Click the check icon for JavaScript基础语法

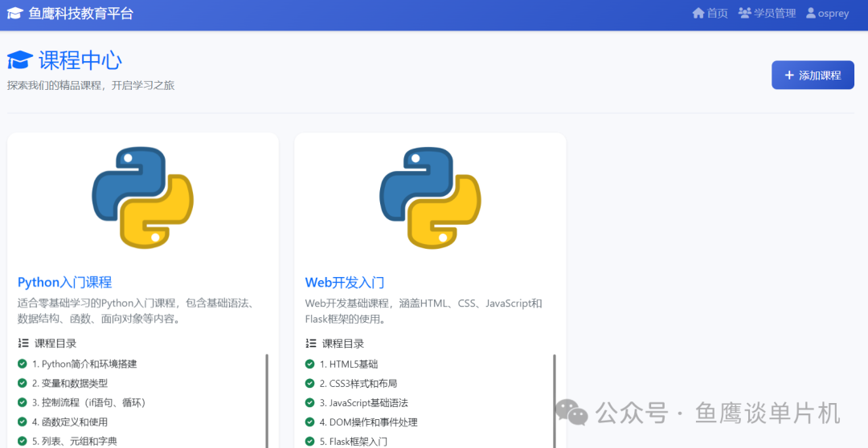pos(310,402)
